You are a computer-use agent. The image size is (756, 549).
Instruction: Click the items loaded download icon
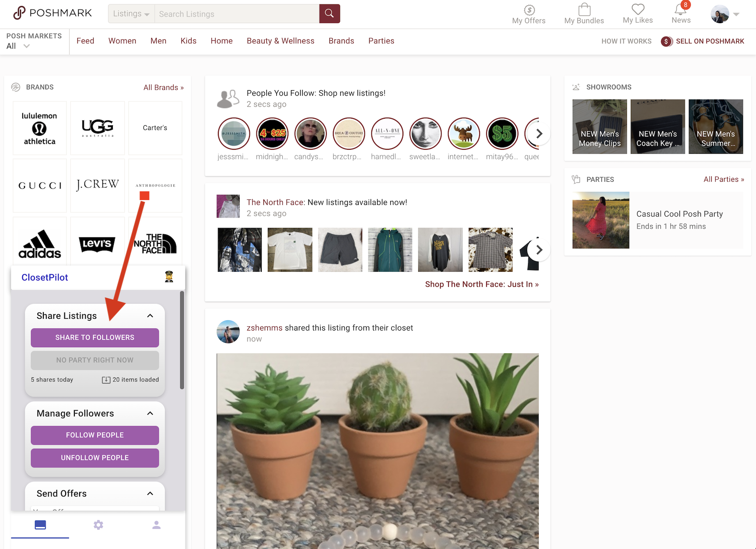tap(106, 380)
